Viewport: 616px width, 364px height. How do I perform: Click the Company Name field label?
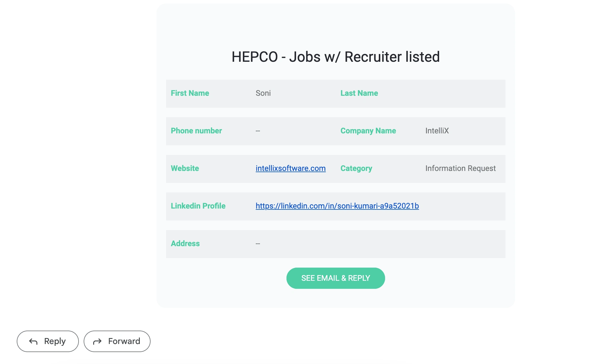coord(368,131)
